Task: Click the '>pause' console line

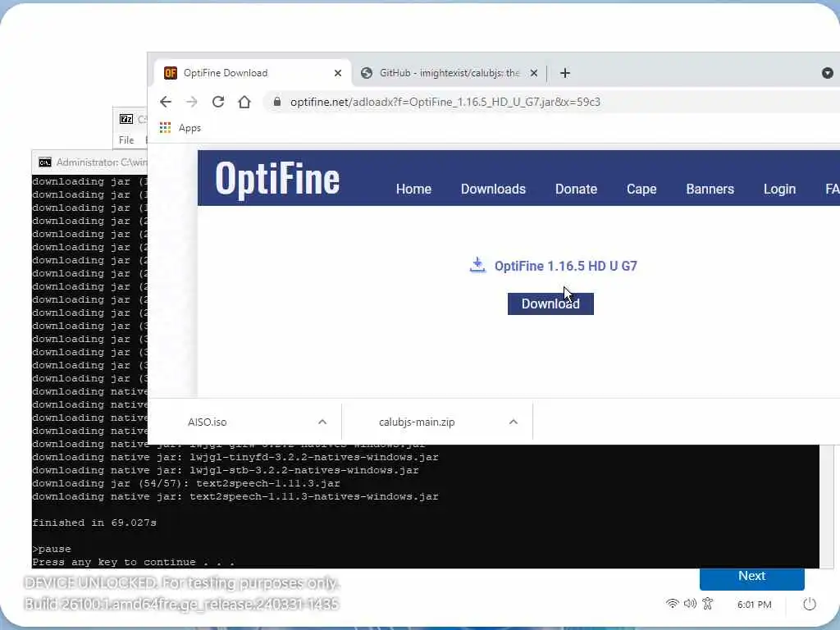Action: 52,549
